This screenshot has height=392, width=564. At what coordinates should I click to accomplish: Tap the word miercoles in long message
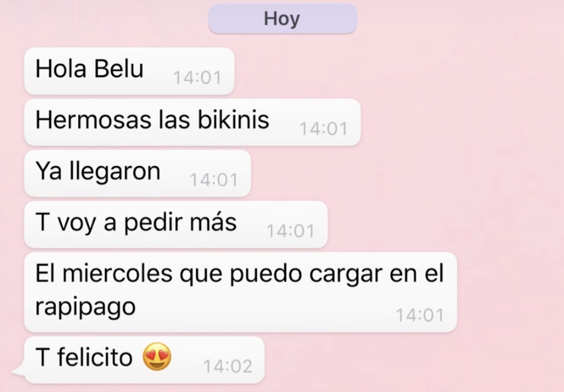coord(117,274)
